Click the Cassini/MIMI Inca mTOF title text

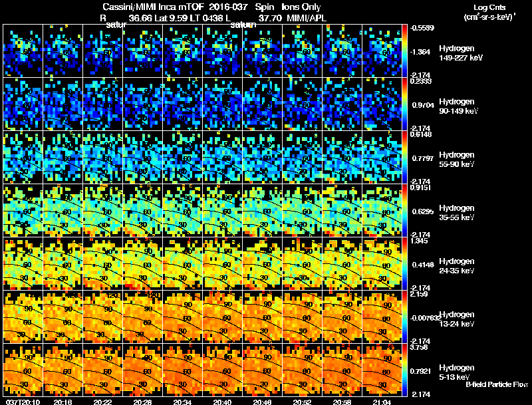pyautogui.click(x=153, y=7)
